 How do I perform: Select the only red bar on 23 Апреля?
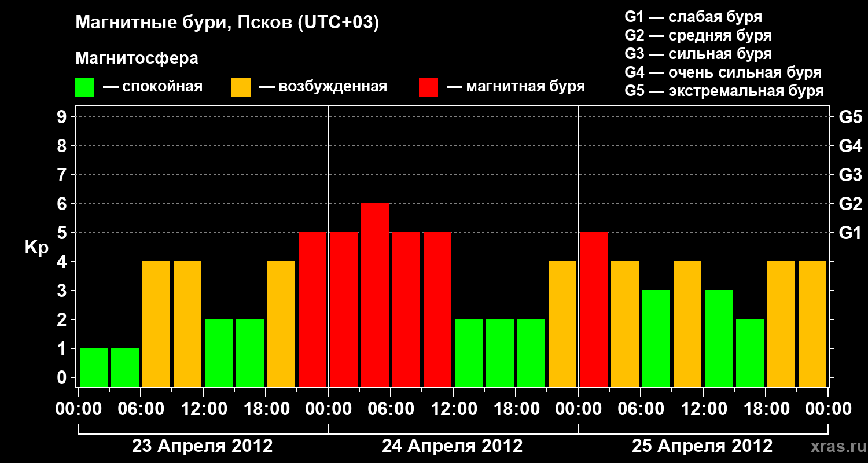(312, 309)
